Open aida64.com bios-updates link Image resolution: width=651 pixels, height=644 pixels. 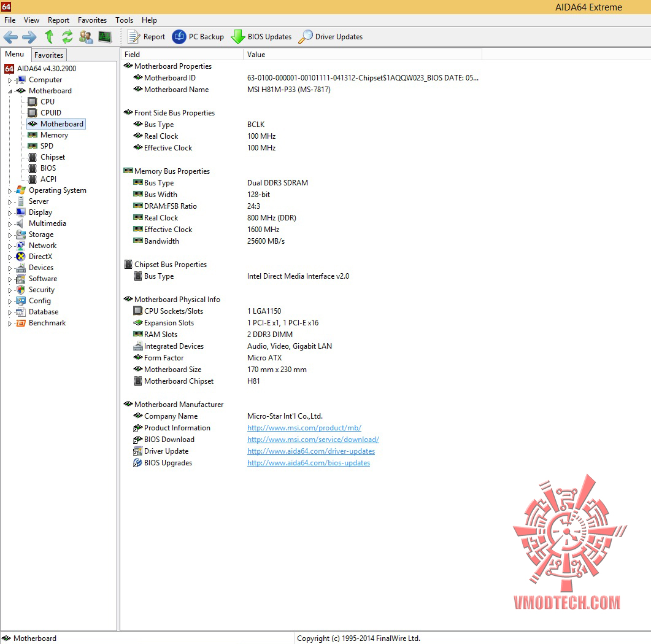[x=309, y=462]
